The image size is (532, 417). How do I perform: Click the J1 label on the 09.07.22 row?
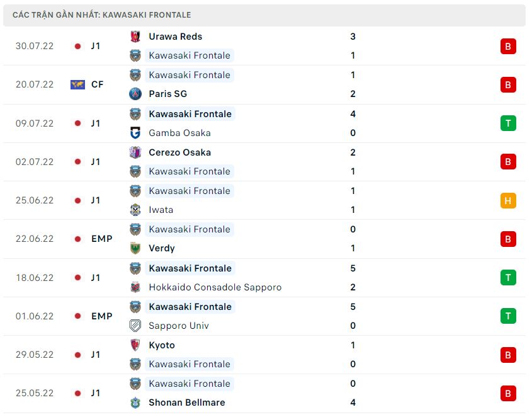(x=96, y=123)
